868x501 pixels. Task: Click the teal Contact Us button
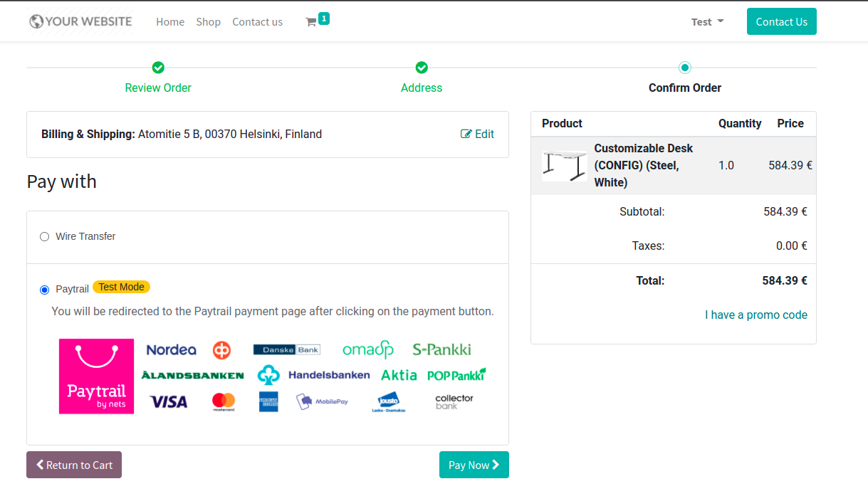(x=782, y=21)
